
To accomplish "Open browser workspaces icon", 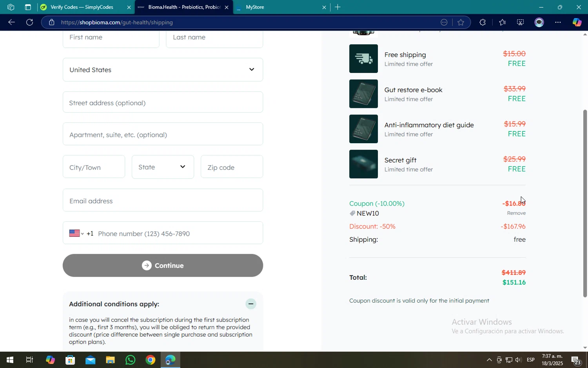I will [x=11, y=7].
